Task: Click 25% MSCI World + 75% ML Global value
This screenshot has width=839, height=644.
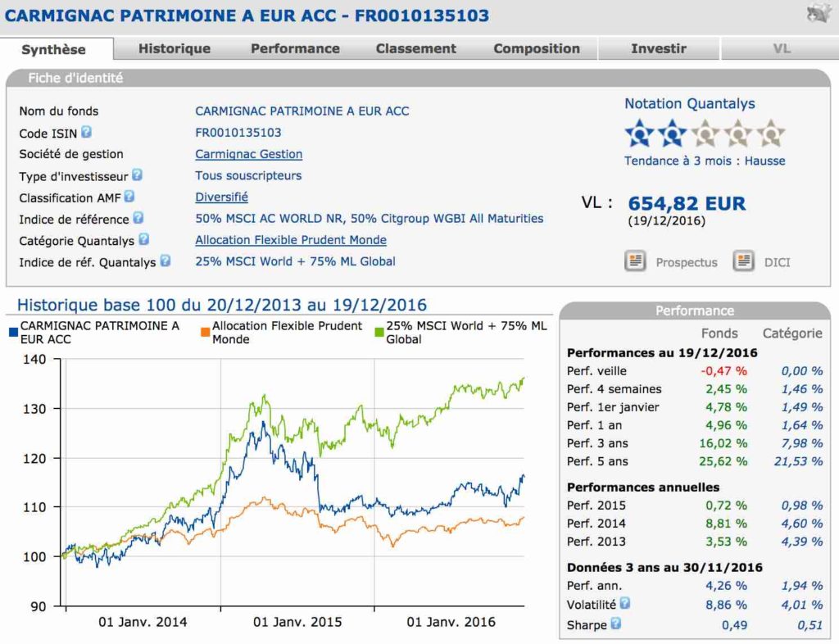Action: 295,261
